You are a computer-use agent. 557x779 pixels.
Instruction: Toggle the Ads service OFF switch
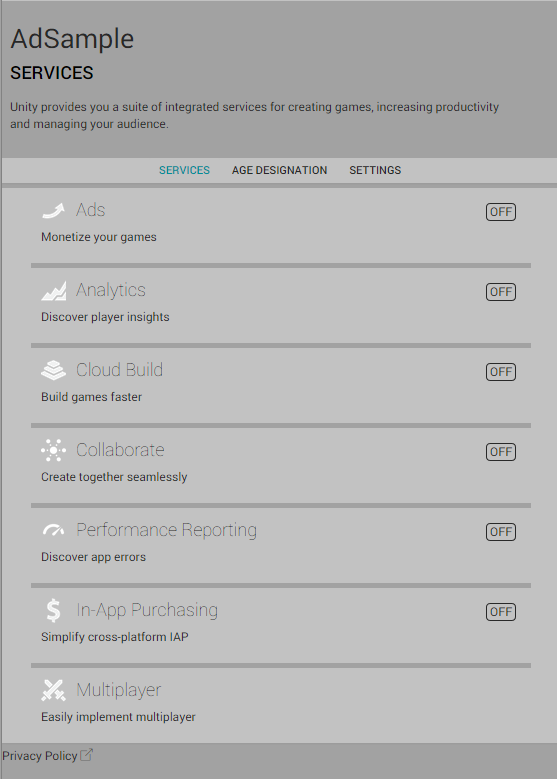click(501, 212)
